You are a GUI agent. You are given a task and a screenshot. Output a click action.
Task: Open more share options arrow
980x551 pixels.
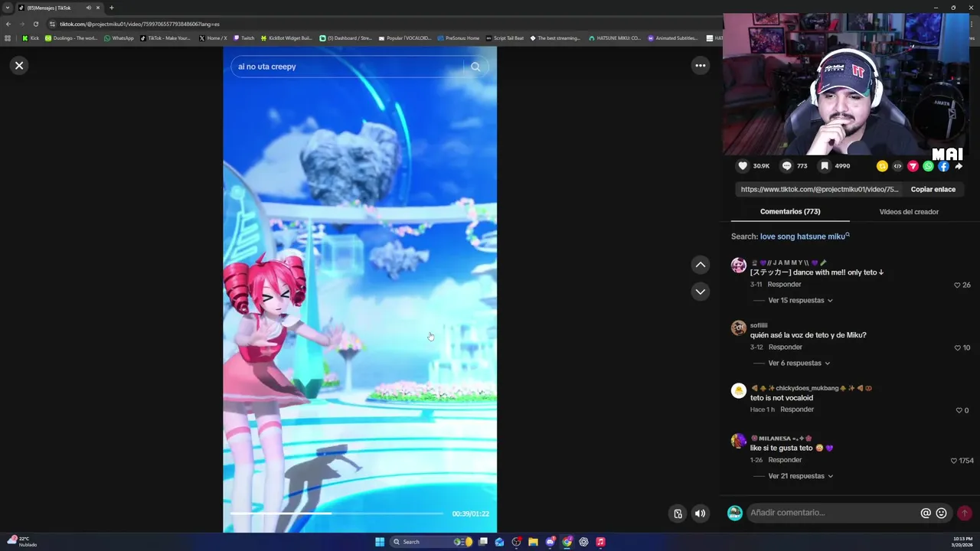point(959,166)
